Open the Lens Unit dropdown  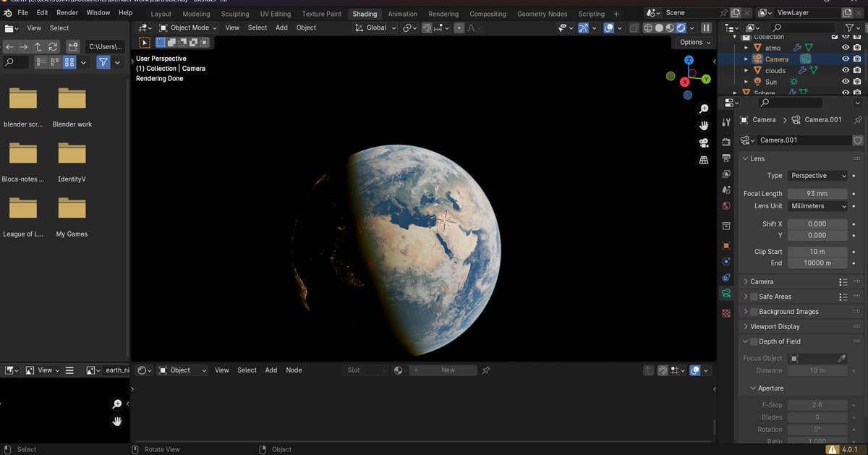tap(817, 205)
